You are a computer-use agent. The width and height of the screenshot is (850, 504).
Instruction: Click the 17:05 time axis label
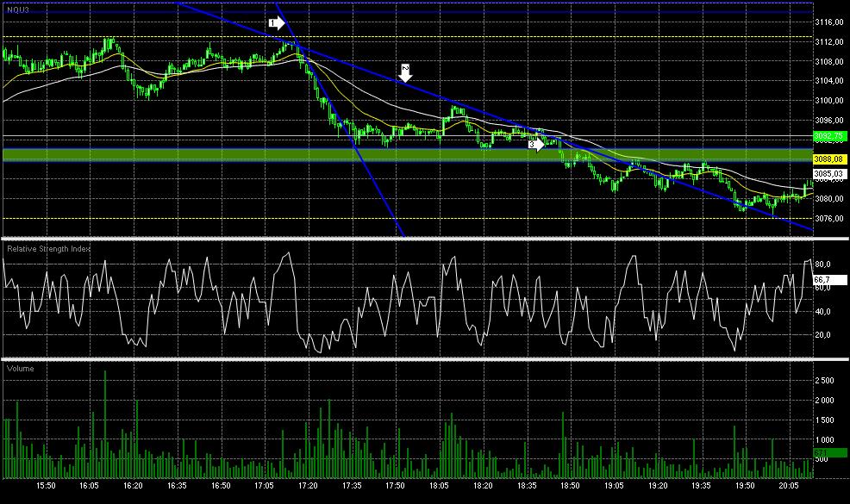point(265,486)
